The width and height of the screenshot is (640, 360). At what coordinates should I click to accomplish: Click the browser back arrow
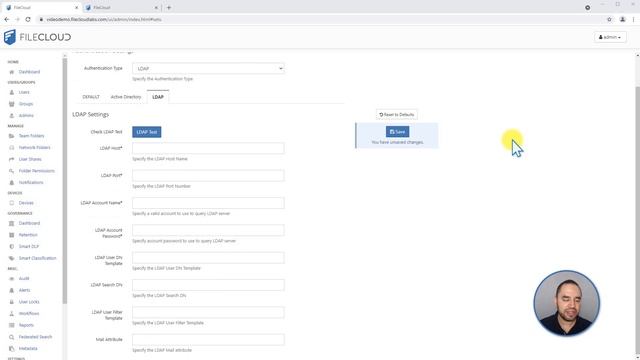(x=7, y=19)
